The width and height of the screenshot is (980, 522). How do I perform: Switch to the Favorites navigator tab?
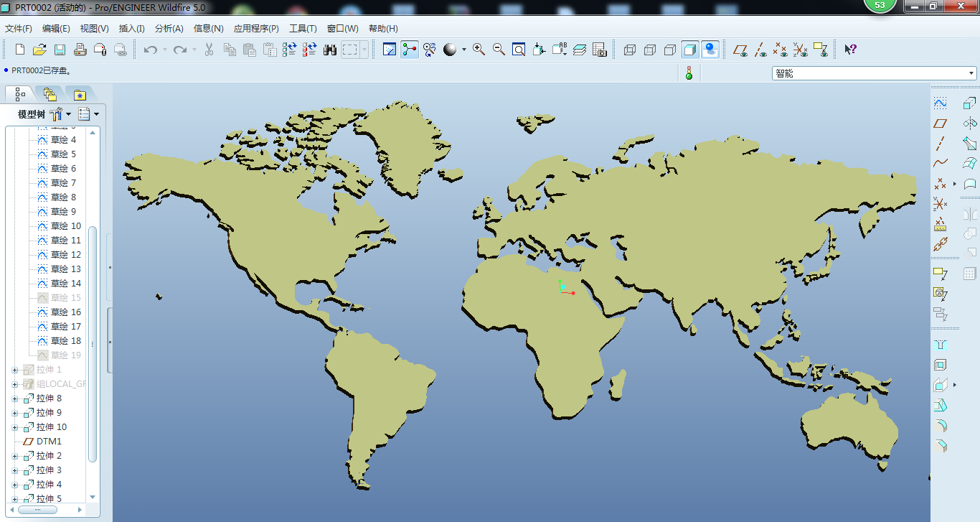click(79, 94)
